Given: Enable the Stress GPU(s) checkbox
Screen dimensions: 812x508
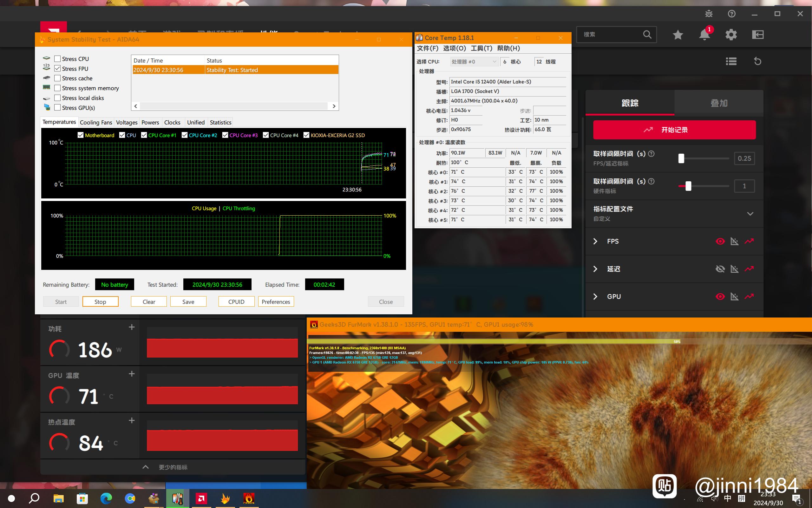Looking at the screenshot, I should 57,108.
